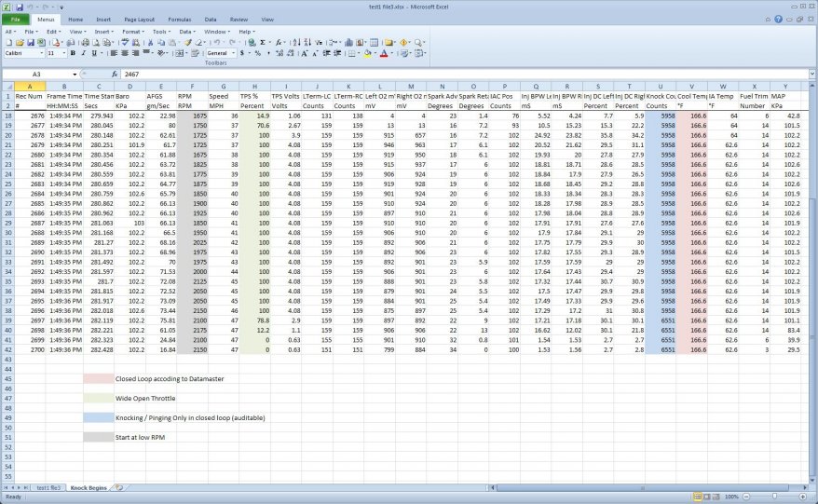Click the 100% zoom level button
The image size is (818, 504).
[x=731, y=497]
